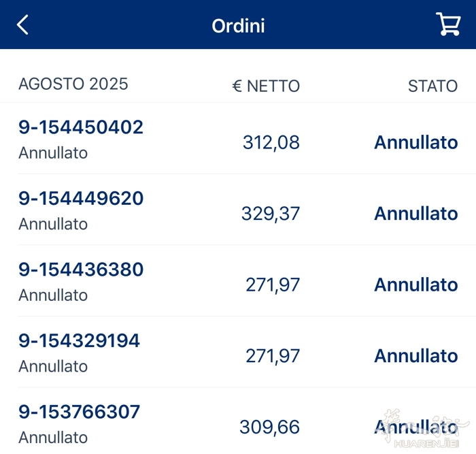Tap the Ordini page title
476x454 pixels.
click(x=238, y=26)
